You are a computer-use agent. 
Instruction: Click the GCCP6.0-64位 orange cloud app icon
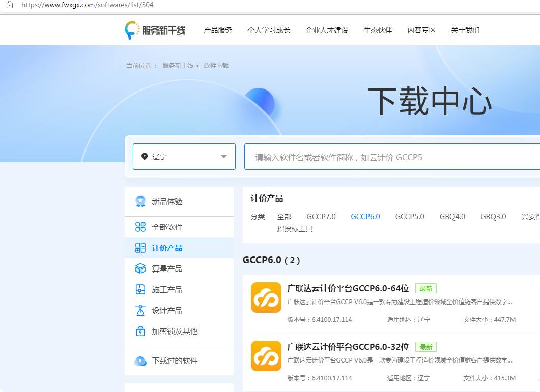coord(266,297)
